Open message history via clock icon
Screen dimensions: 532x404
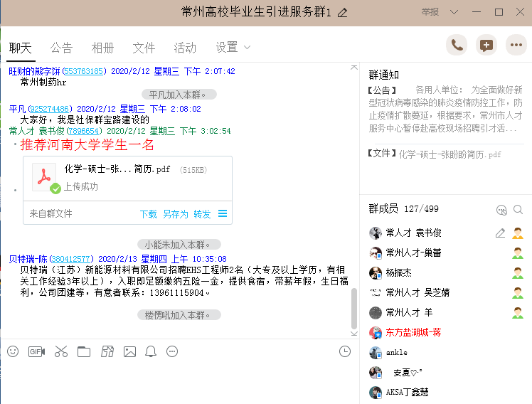(345, 351)
